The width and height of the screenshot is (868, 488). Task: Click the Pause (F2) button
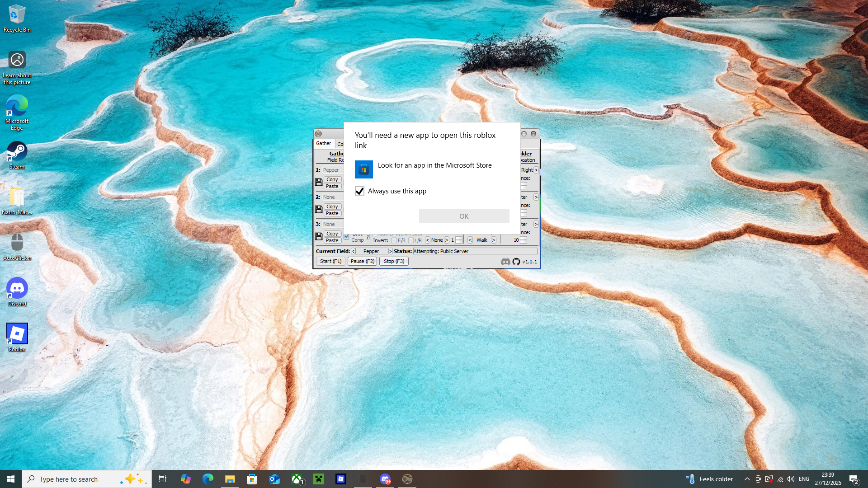point(362,261)
